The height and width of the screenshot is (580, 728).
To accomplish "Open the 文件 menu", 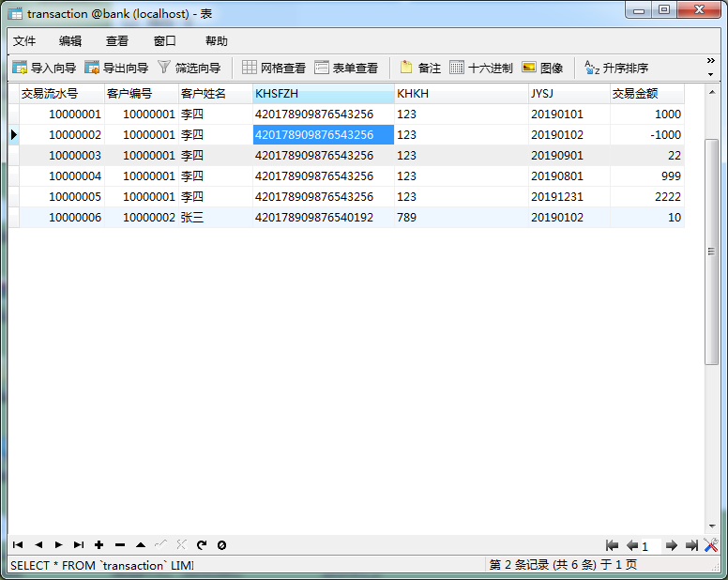I will [x=24, y=41].
